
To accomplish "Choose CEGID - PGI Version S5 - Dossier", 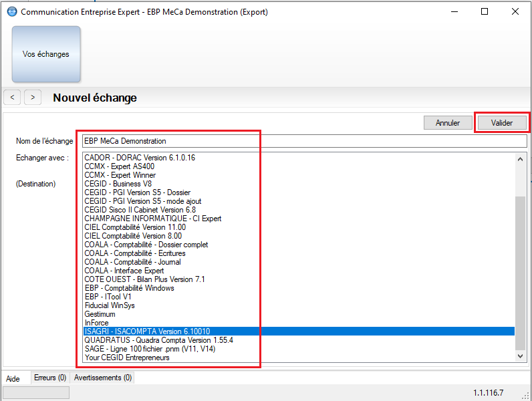I will (x=299, y=192).
